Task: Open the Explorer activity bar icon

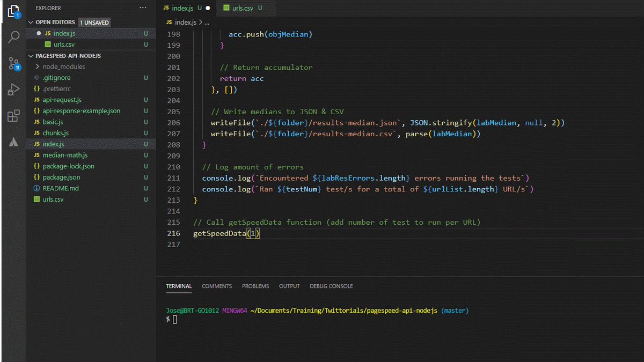Action: 13,12
